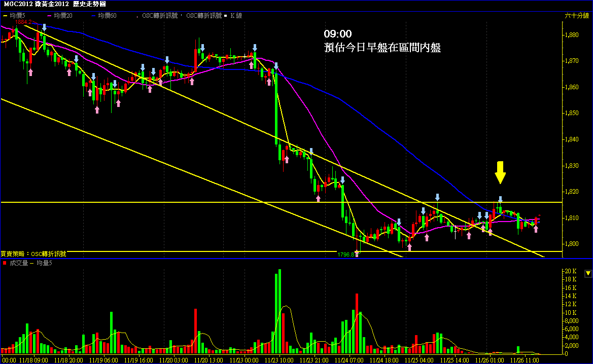Click the green 1796.8 low price label
Screen dimensions: 593x364
point(345,255)
